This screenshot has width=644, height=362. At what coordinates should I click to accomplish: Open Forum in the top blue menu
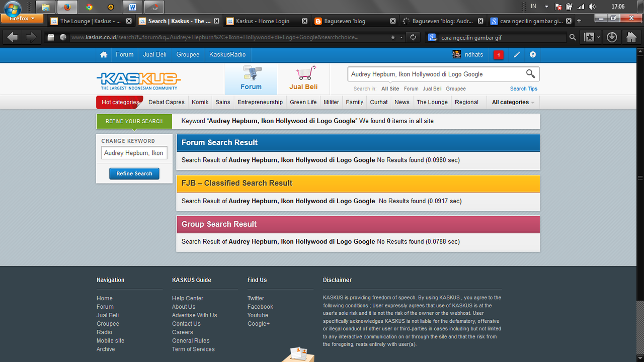point(125,55)
